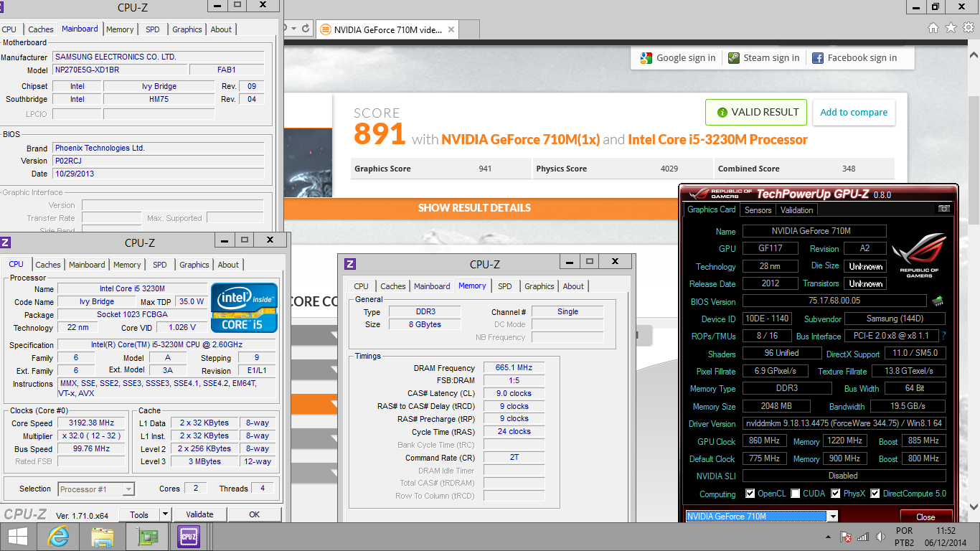
Task: Click Google sign in link
Action: tap(678, 58)
